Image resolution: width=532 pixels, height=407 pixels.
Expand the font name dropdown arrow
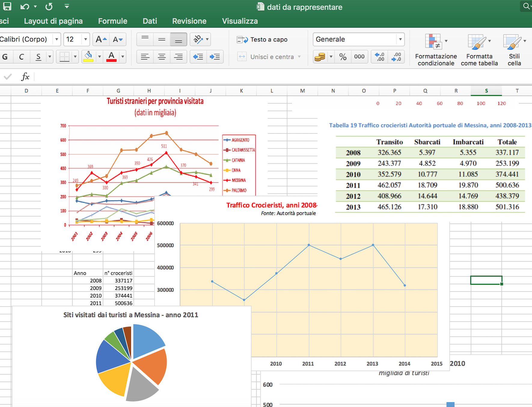pyautogui.click(x=57, y=39)
